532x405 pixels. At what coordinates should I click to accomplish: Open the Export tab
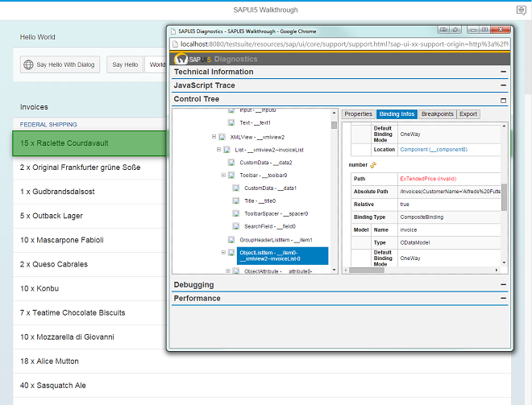tap(468, 114)
